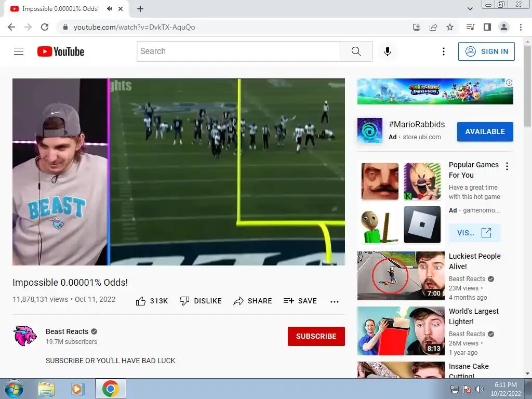Viewport: 532px width, 399px height.
Task: Focus the YouTube Search input field
Action: coord(238,51)
